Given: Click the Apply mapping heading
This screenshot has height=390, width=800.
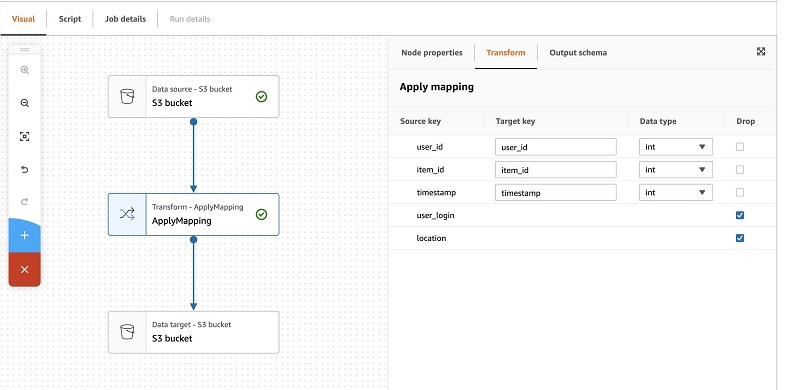Looking at the screenshot, I should (437, 87).
